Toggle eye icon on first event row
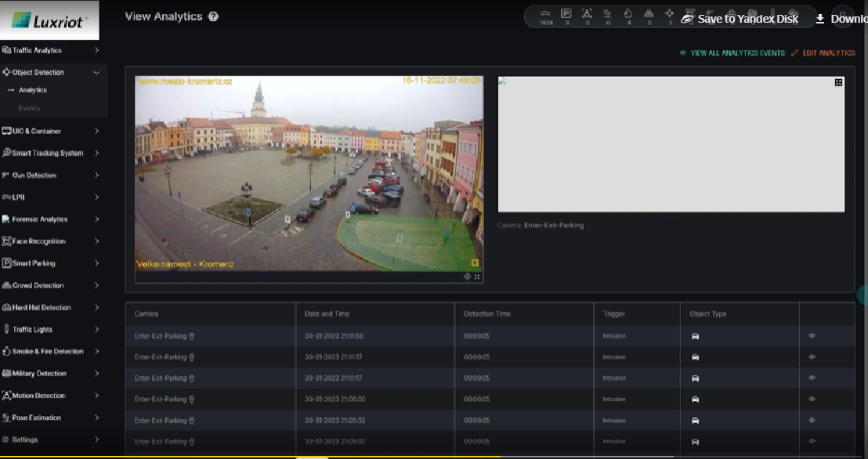Image resolution: width=868 pixels, height=459 pixels. 812,336
